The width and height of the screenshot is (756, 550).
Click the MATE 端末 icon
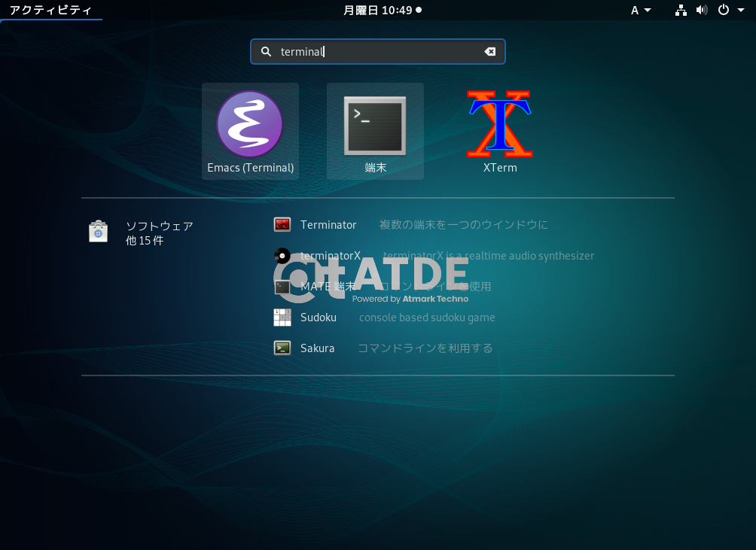[282, 287]
